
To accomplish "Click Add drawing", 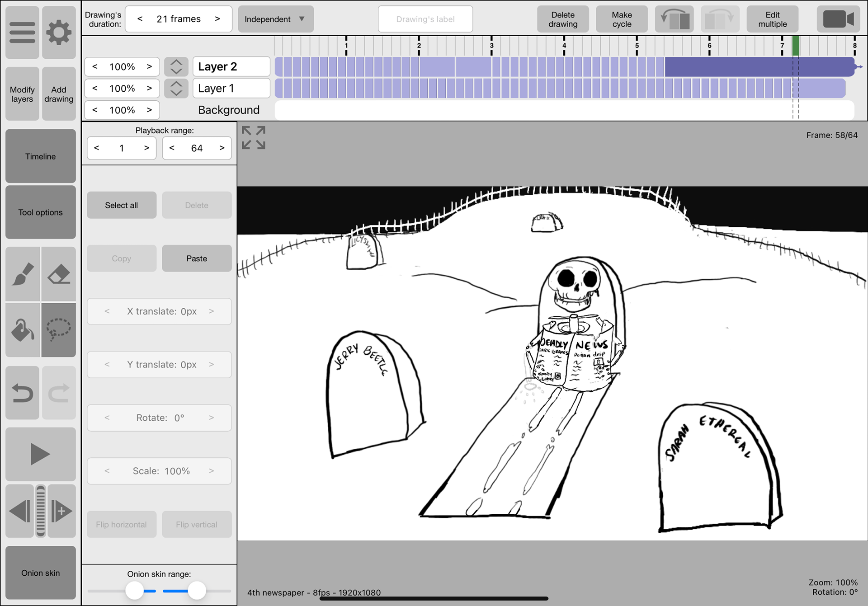I will (59, 94).
